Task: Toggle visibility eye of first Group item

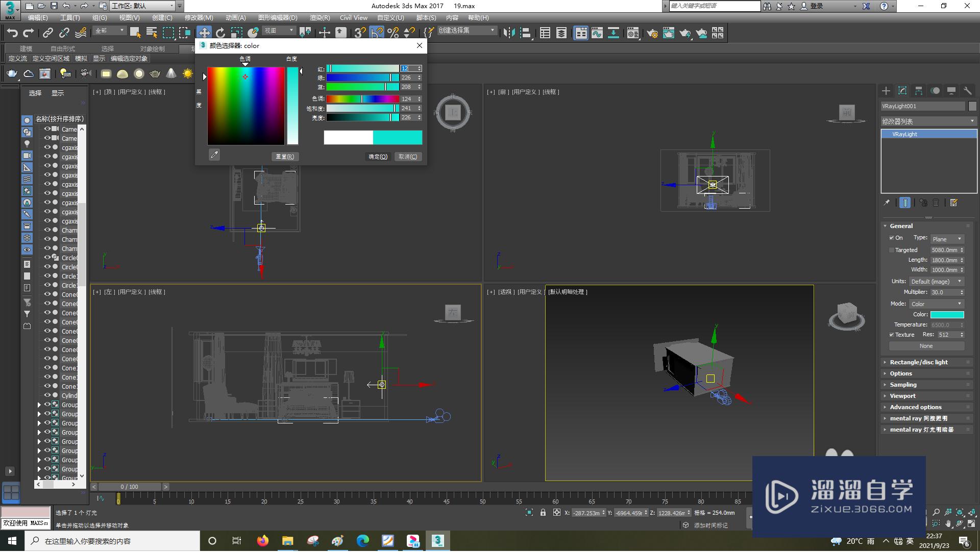Action: point(47,405)
